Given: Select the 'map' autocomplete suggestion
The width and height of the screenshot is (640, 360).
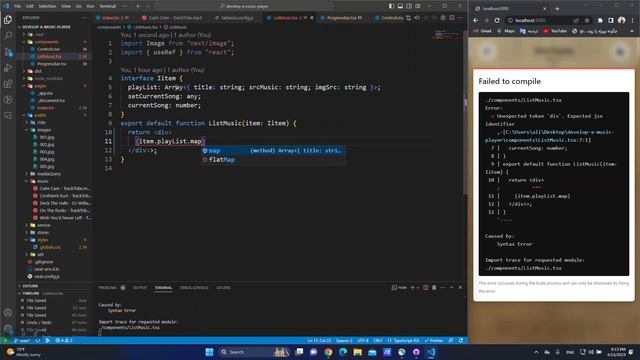Looking at the screenshot, I should click(x=273, y=151).
